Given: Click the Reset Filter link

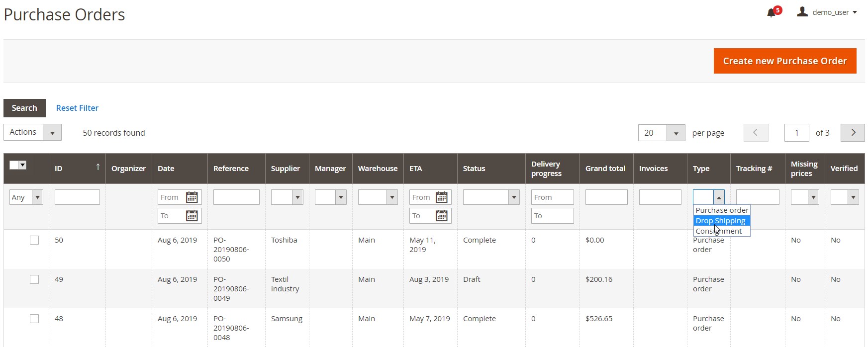Looking at the screenshot, I should click(x=77, y=108).
